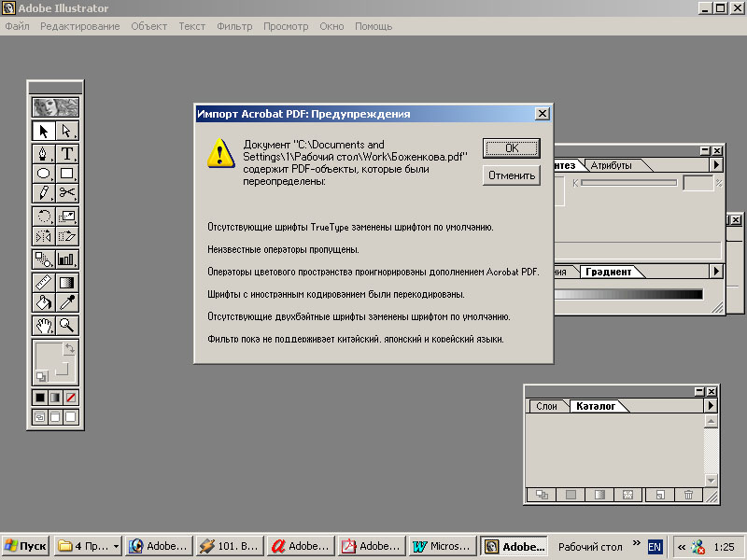Choose the None paint mode (red slash)
747x560 pixels.
coord(71,398)
